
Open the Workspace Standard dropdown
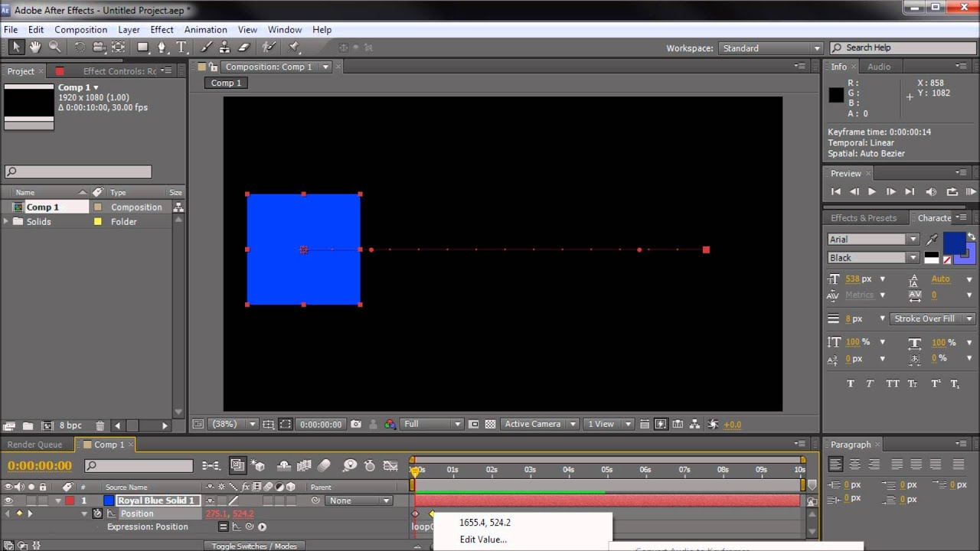[x=770, y=48]
